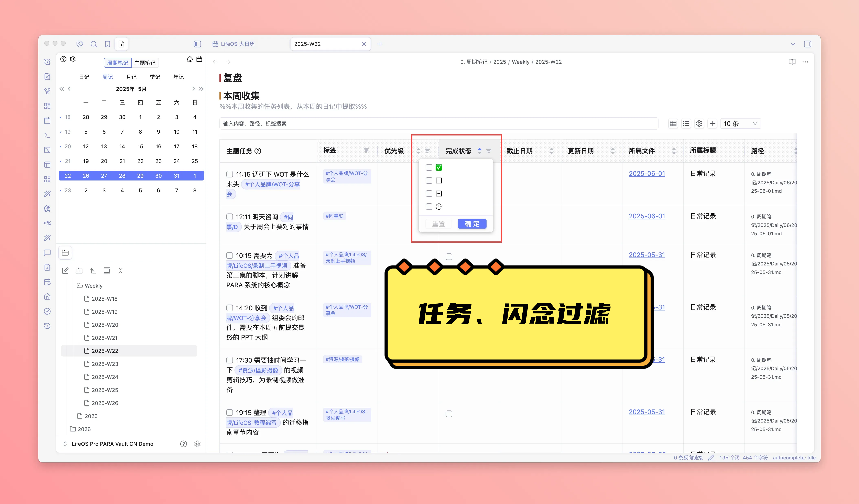Open the search magnifier in top toolbar
The width and height of the screenshot is (859, 504).
[x=94, y=44]
